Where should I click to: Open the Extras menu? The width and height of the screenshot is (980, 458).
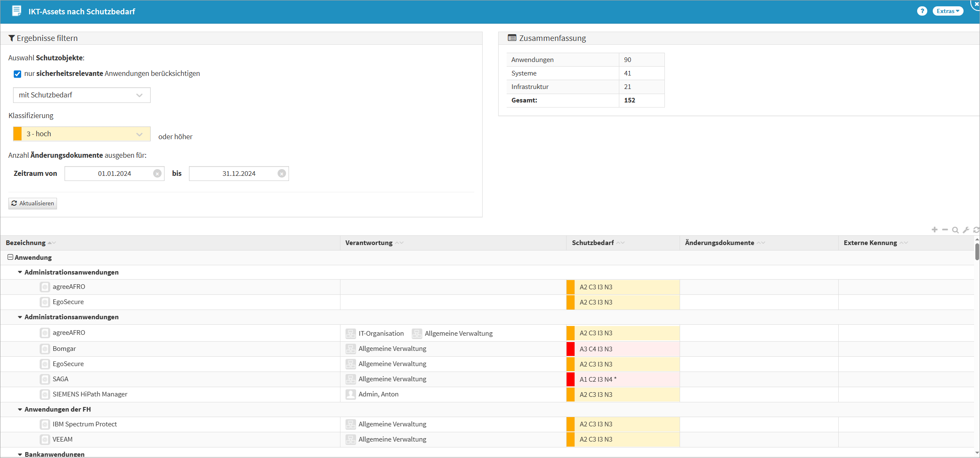point(948,11)
